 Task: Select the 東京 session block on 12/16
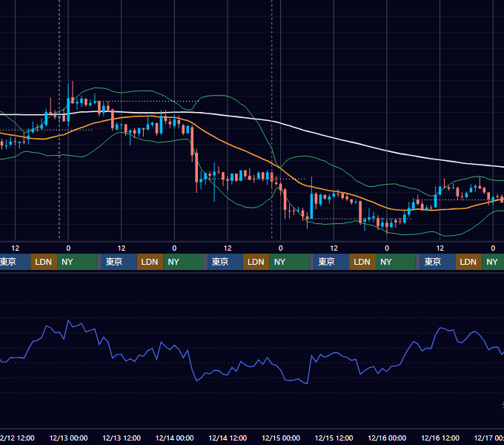(437, 262)
